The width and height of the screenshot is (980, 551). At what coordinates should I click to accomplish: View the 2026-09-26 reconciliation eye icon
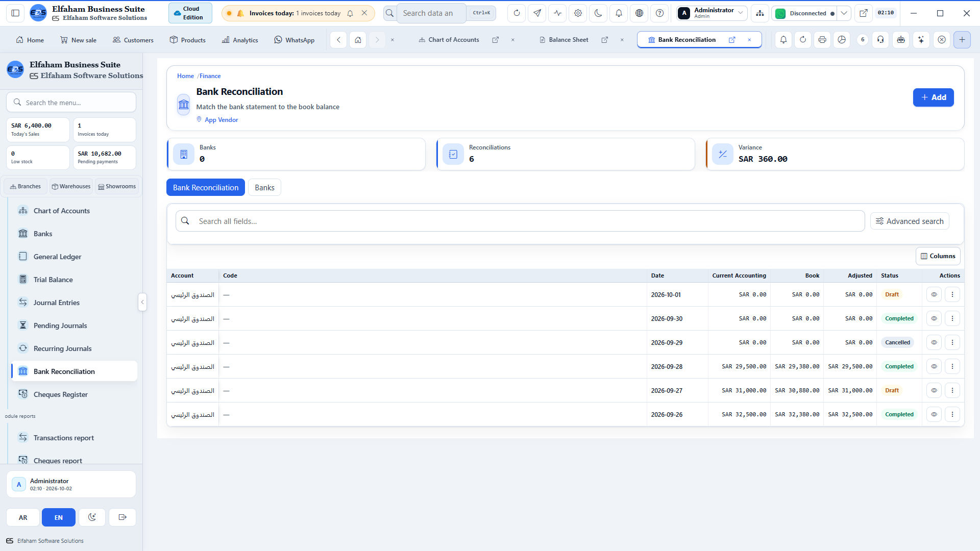click(934, 414)
